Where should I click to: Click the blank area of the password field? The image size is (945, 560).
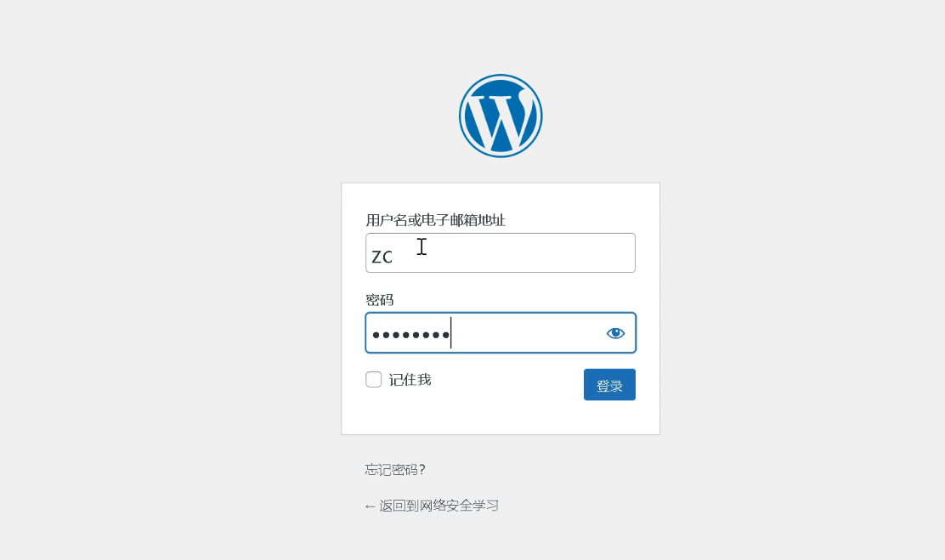tap(524, 333)
